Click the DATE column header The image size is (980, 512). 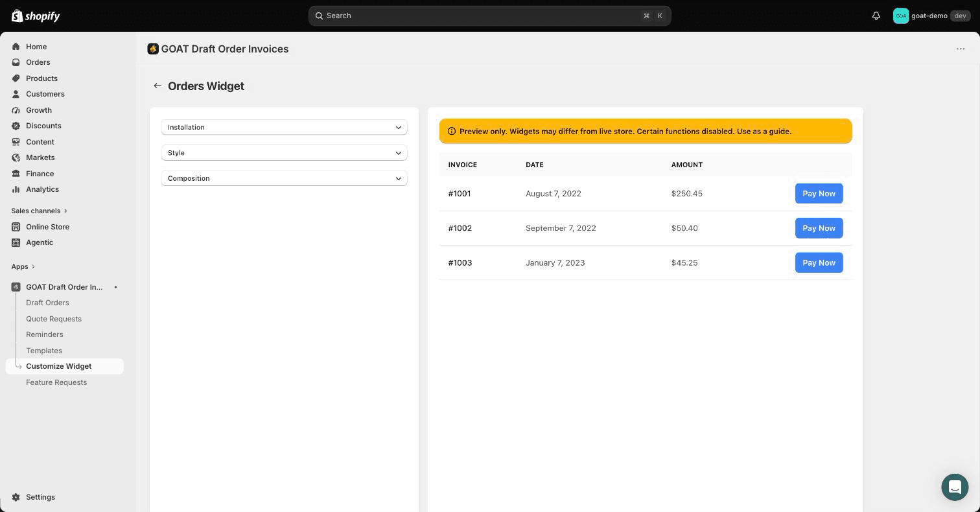click(x=535, y=165)
